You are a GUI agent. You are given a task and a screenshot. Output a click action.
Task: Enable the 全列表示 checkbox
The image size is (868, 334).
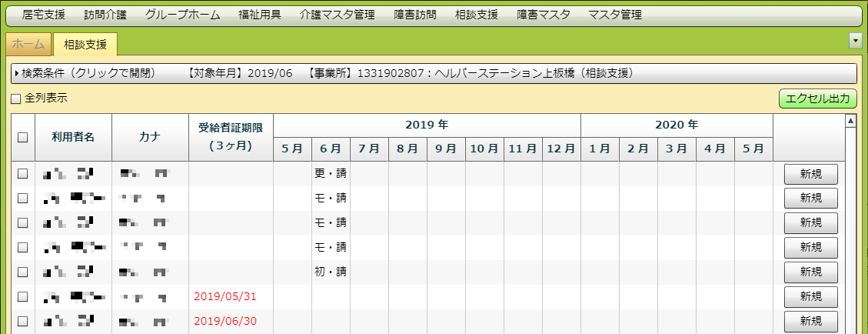click(x=16, y=99)
